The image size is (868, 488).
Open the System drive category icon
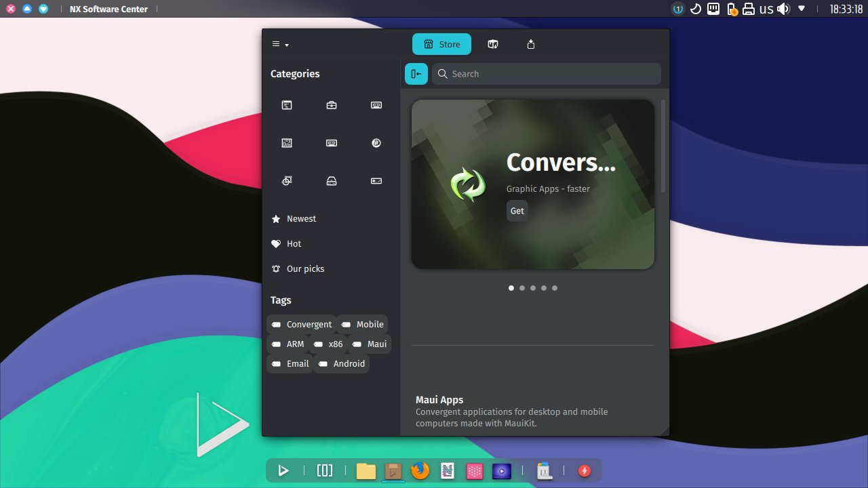coord(332,181)
